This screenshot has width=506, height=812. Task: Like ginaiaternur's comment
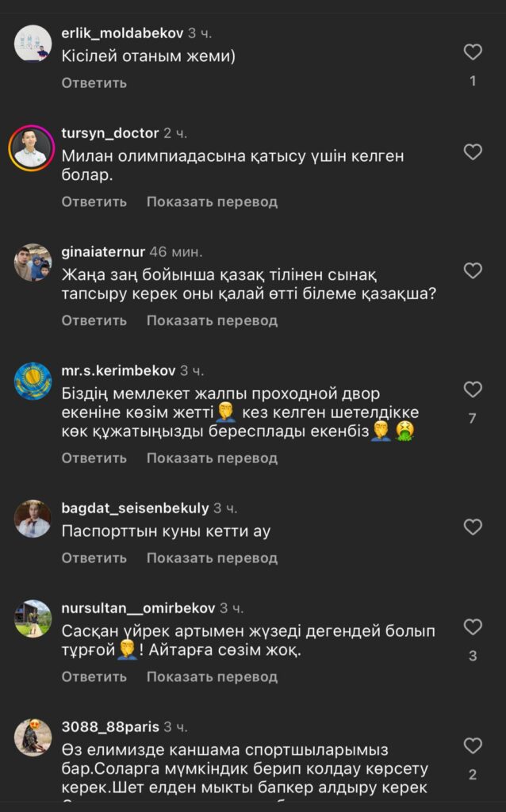pos(473,270)
